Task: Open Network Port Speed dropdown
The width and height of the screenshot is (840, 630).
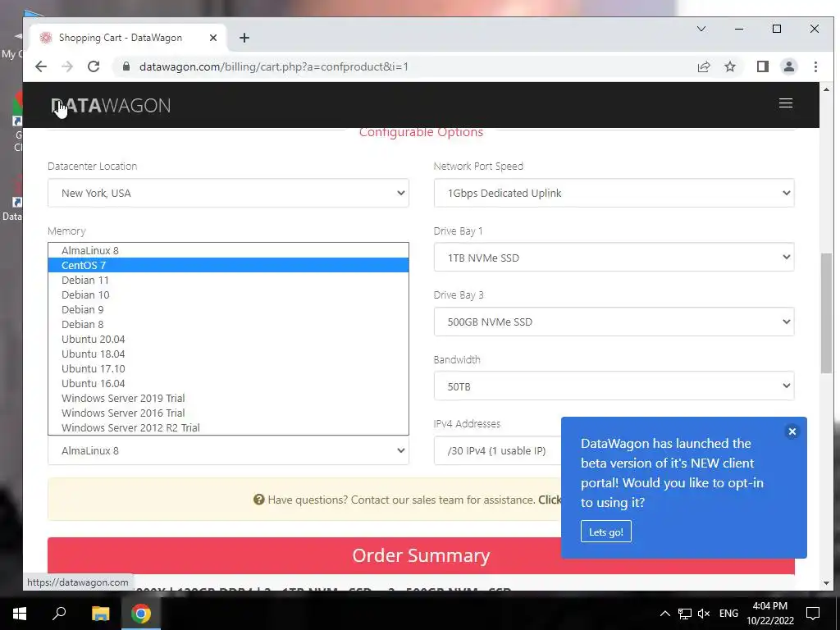Action: click(614, 193)
